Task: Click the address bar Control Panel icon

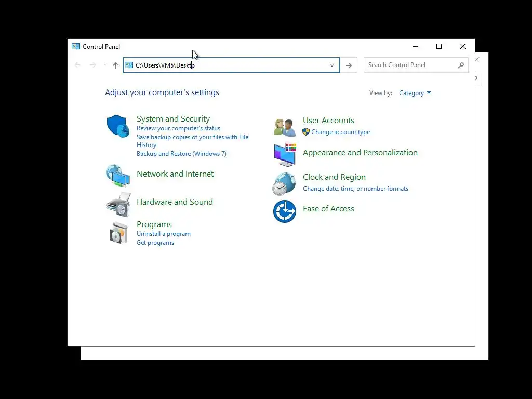Action: [129, 65]
